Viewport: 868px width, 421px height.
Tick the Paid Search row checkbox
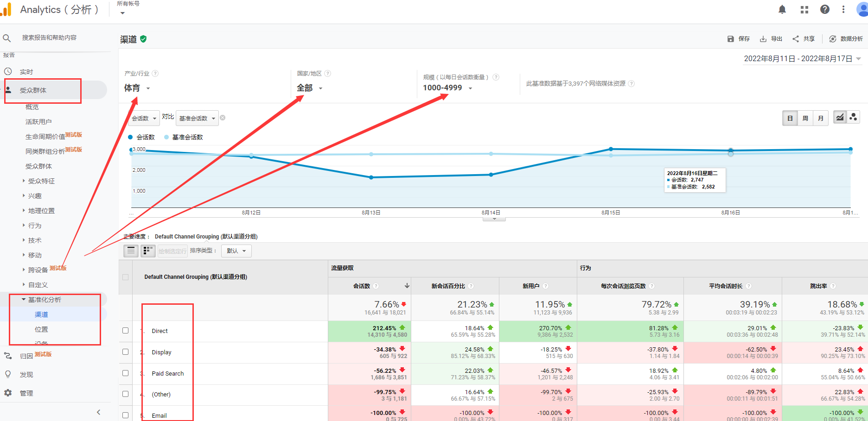[x=125, y=373]
